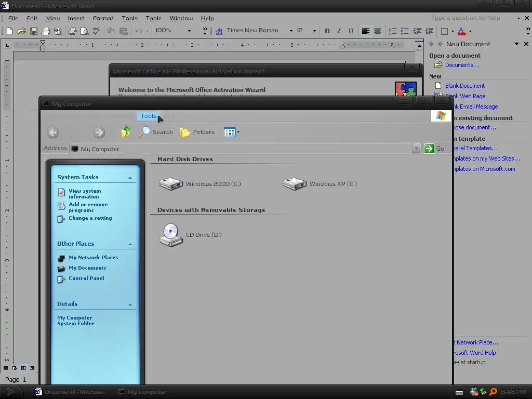Collapse the Other Places section

130,244
